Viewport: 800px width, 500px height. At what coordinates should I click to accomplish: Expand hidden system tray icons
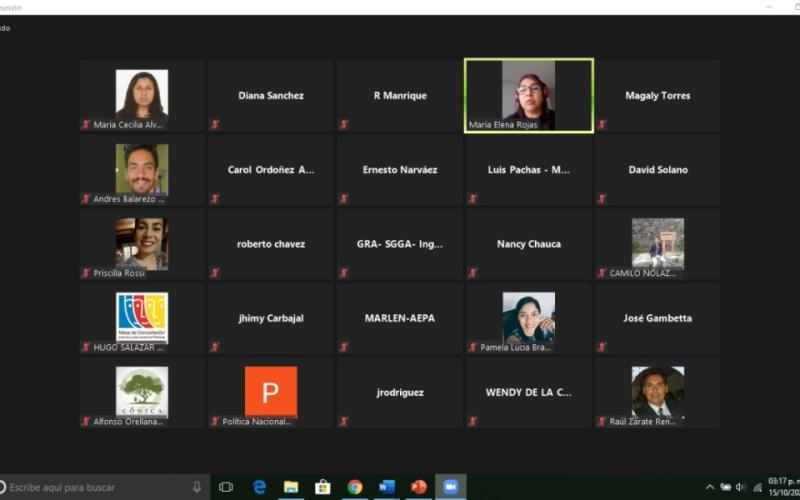710,487
